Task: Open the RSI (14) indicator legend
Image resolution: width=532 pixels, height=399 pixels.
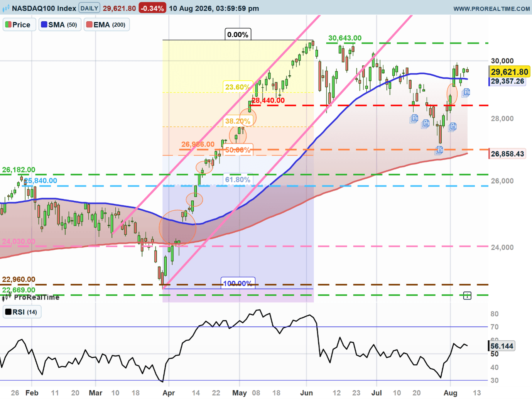Action: click(x=22, y=312)
